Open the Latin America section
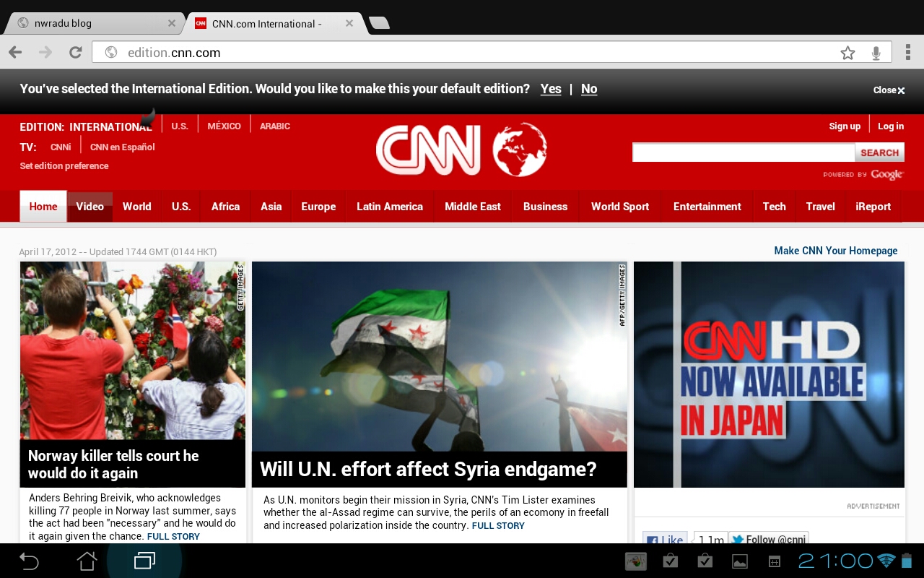Image resolution: width=924 pixels, height=578 pixels. (390, 206)
